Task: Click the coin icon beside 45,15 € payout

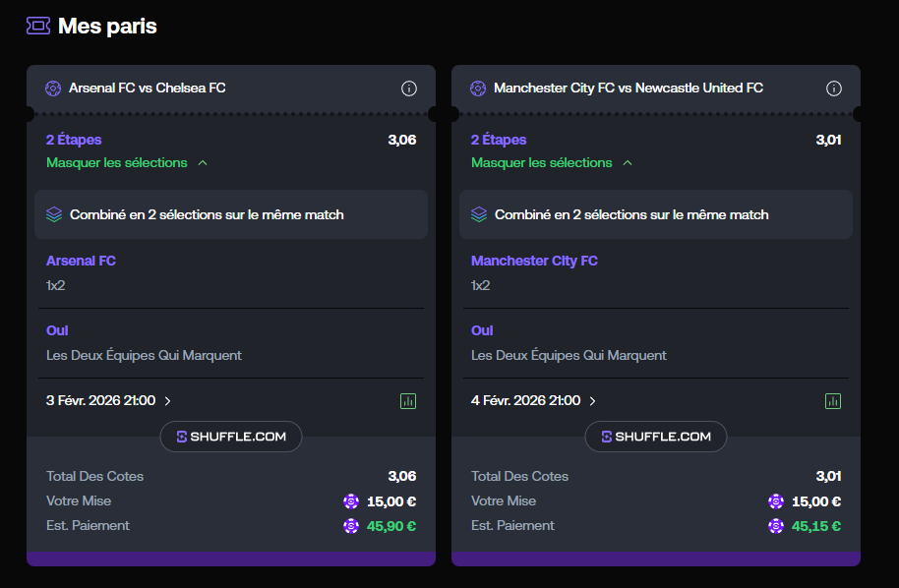Action: pyautogui.click(x=776, y=525)
